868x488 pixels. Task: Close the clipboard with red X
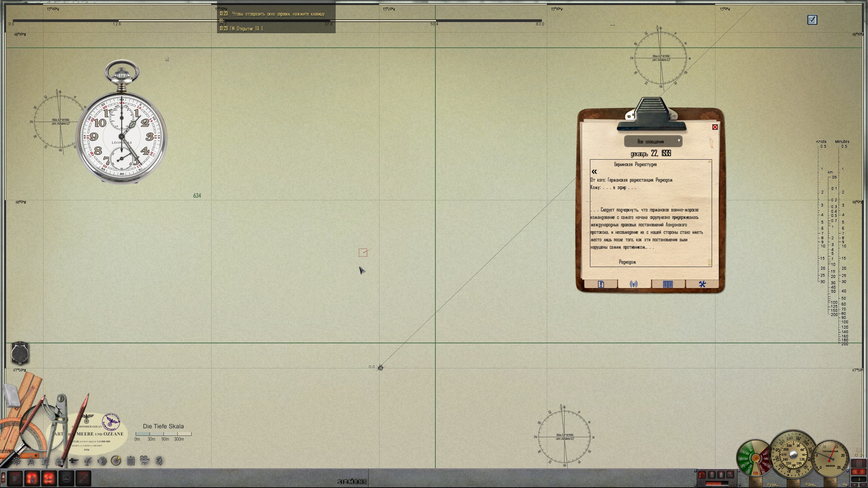(715, 127)
